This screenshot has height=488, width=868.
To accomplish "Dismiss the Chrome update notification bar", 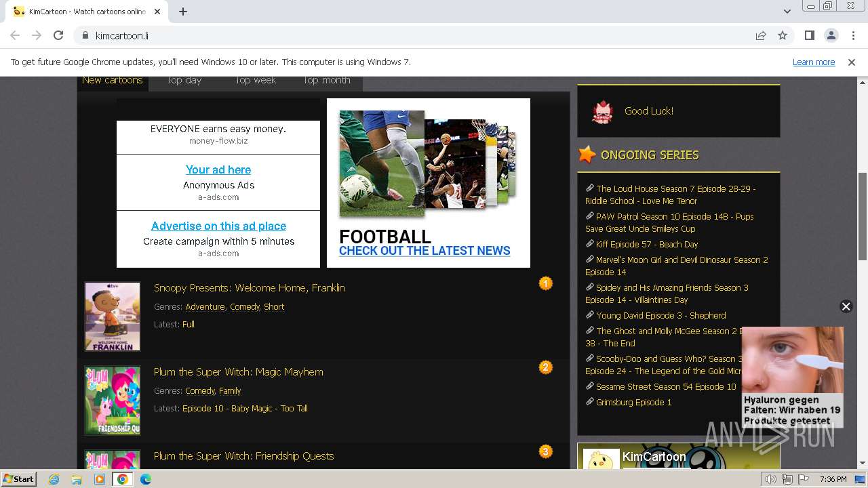I will [852, 62].
